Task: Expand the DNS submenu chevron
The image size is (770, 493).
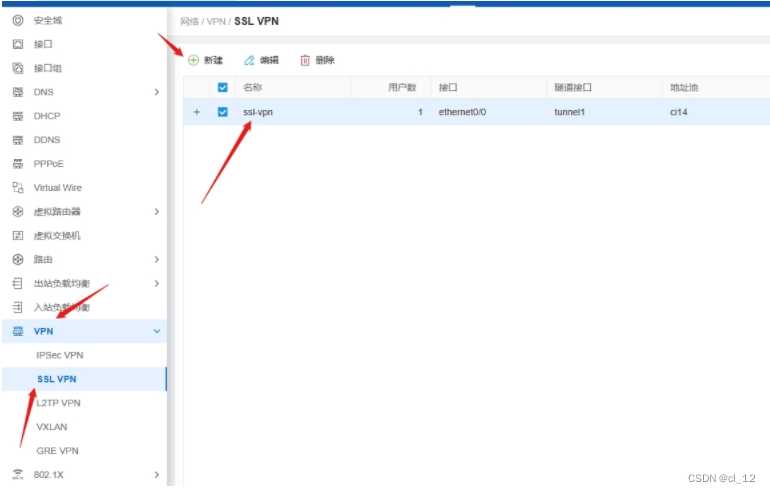Action: 157,92
